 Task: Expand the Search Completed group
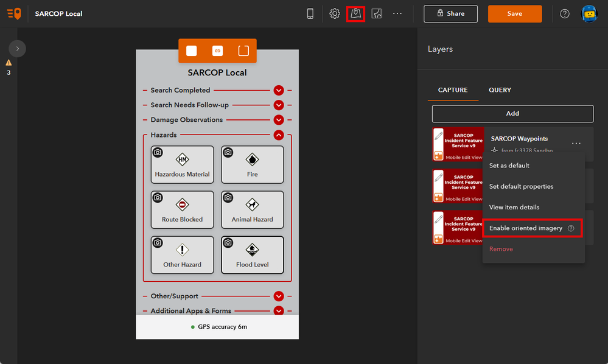(278, 90)
